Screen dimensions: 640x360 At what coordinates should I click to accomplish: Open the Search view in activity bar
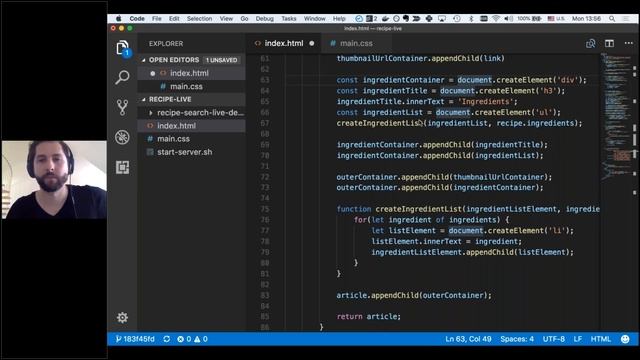122,77
